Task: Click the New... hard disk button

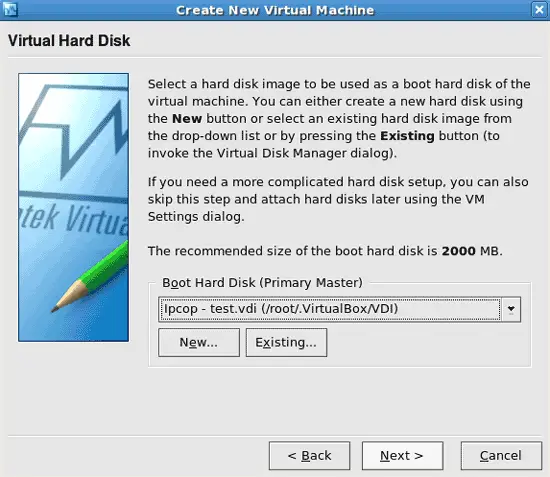Action: coord(199,342)
